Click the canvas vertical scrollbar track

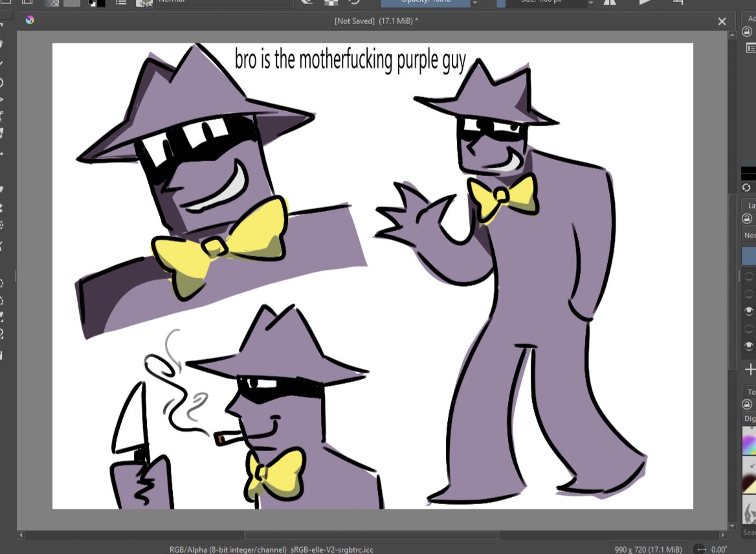[732, 281]
